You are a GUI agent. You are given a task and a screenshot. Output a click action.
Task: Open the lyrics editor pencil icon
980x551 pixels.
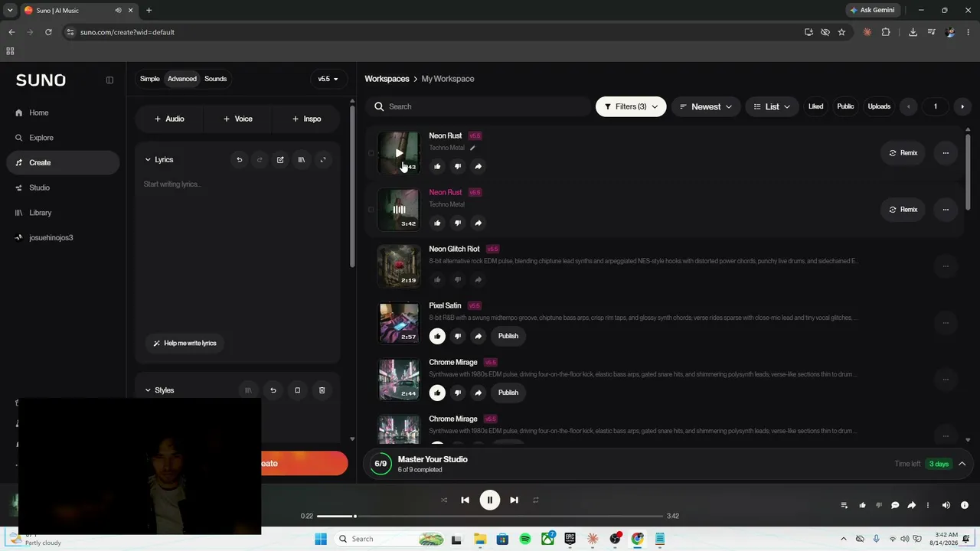pyautogui.click(x=280, y=160)
